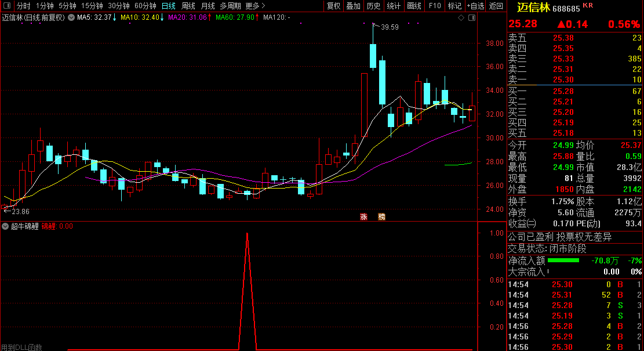Image resolution: width=644 pixels, height=351 pixels.
Task: Toggle 复权 price adjustment
Action: click(334, 6)
